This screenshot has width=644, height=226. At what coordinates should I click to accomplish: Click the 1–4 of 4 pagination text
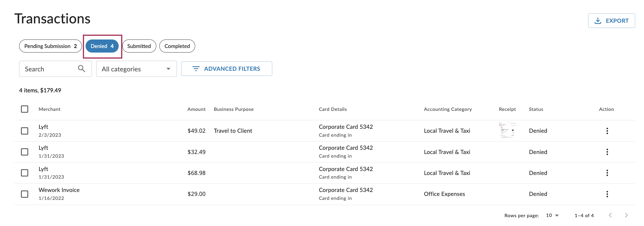584,215
